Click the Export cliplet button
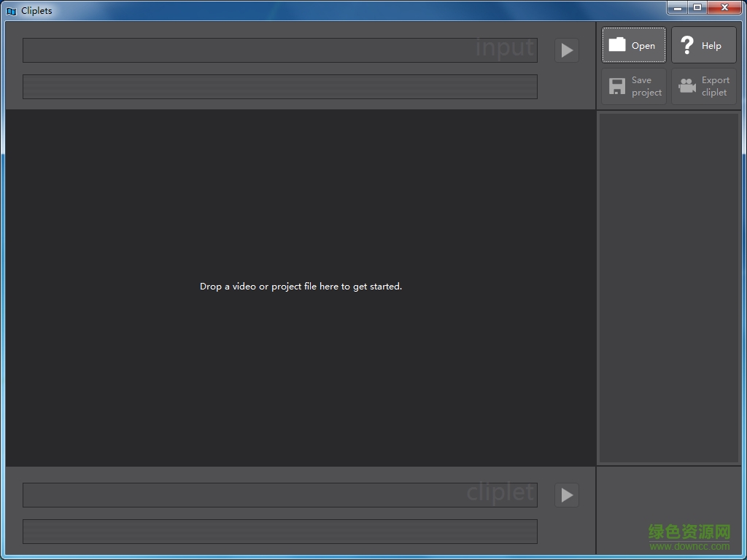The image size is (747, 560). 704,86
